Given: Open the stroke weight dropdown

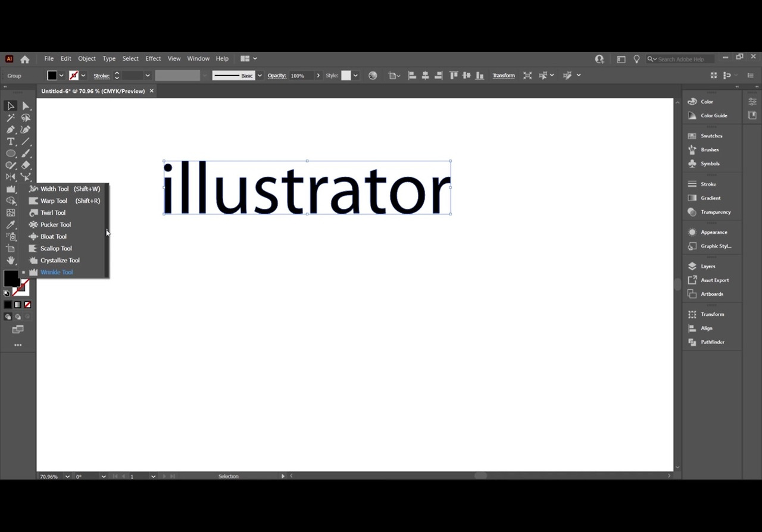Looking at the screenshot, I should pos(148,76).
